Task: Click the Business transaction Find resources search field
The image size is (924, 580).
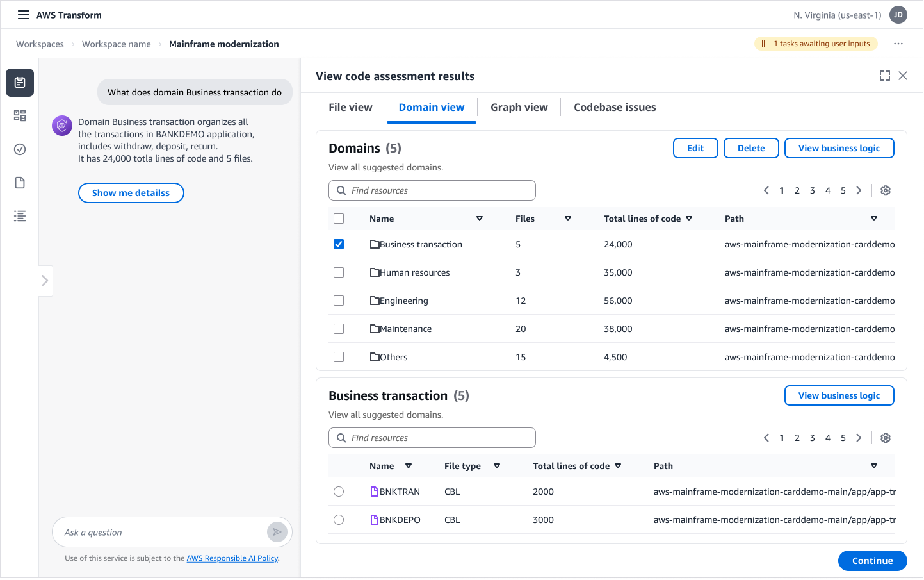Action: (x=432, y=438)
